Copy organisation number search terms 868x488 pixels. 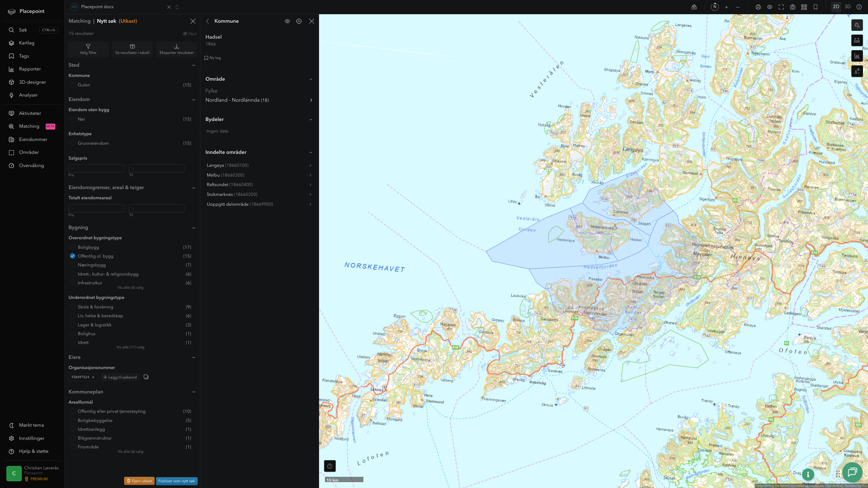pos(146,377)
